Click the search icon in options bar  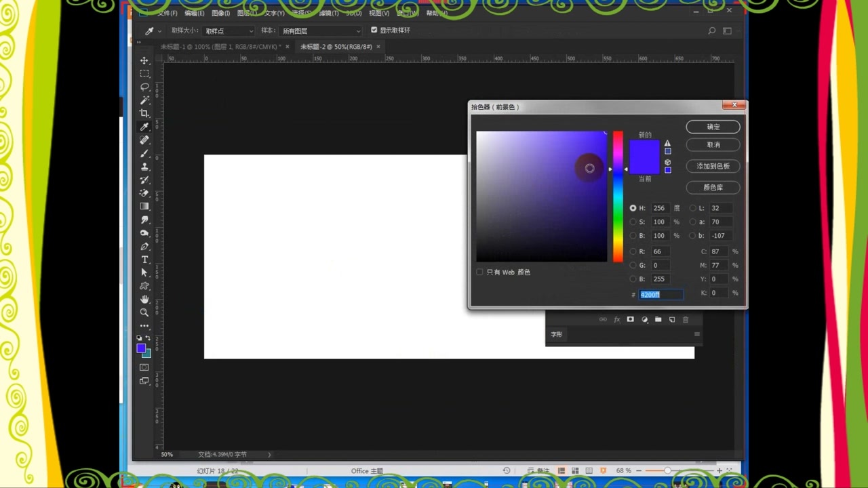pyautogui.click(x=711, y=30)
